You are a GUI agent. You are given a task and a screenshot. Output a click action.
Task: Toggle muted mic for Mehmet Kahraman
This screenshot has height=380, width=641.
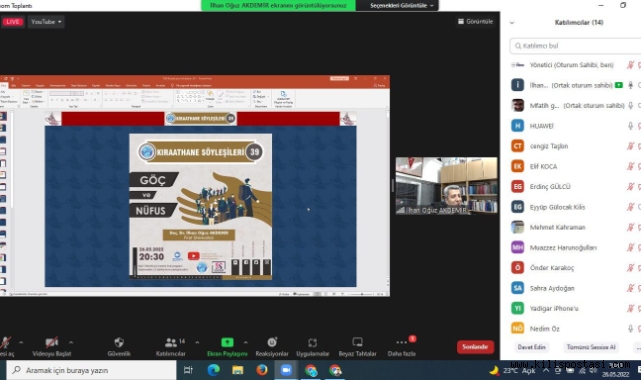pos(630,227)
